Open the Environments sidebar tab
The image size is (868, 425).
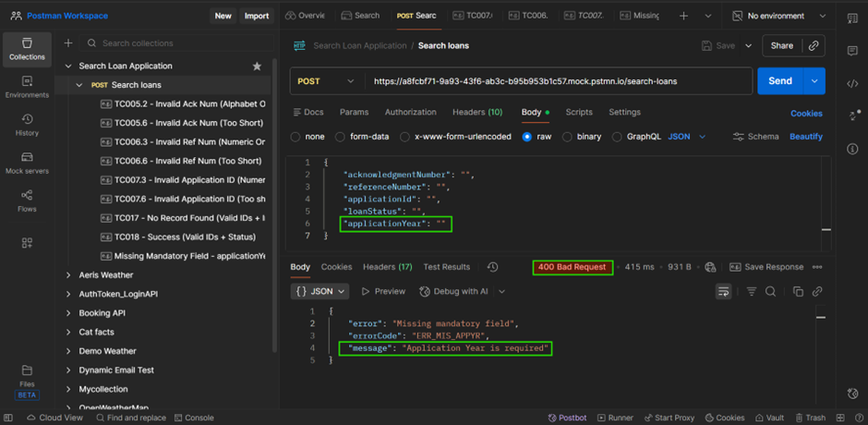tap(27, 88)
